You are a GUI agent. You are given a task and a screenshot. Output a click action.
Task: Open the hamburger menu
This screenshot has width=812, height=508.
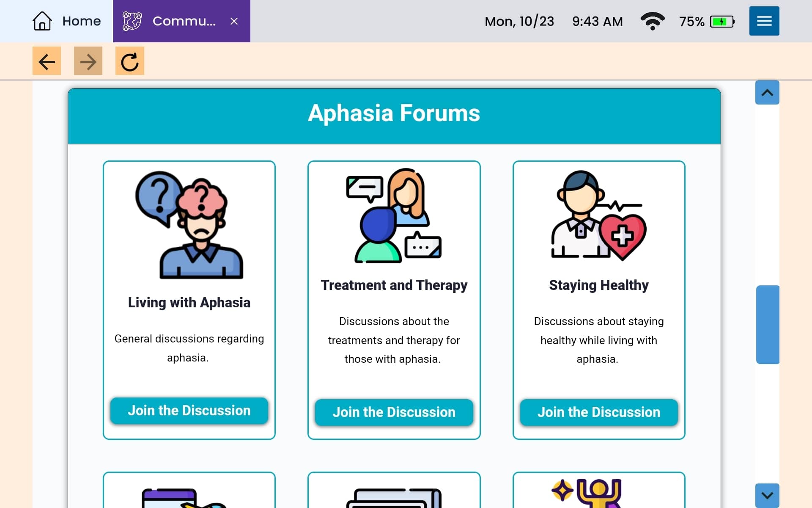764,21
